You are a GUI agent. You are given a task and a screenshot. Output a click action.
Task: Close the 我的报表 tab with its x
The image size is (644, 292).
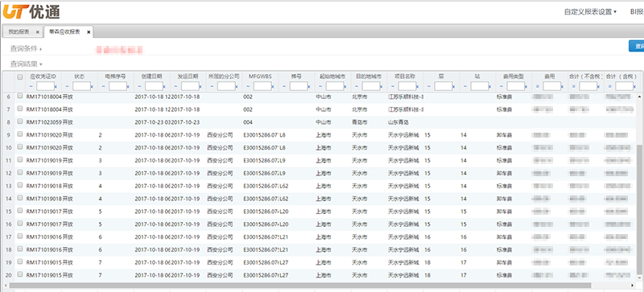click(37, 31)
